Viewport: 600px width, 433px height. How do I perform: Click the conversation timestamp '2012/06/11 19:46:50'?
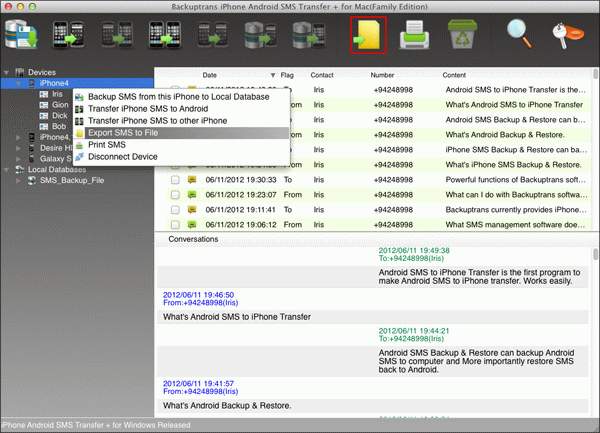[x=198, y=295]
